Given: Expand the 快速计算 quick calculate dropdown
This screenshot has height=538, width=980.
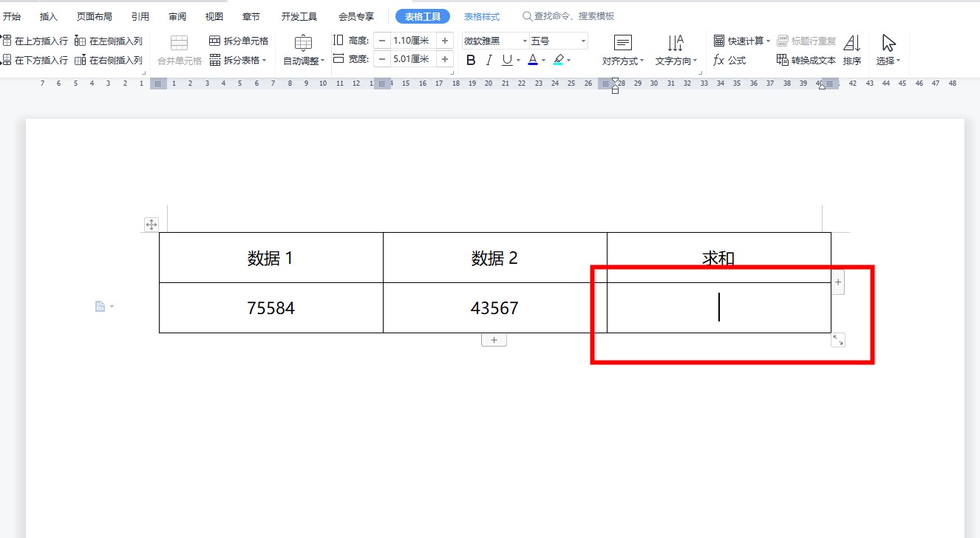Looking at the screenshot, I should pyautogui.click(x=768, y=41).
